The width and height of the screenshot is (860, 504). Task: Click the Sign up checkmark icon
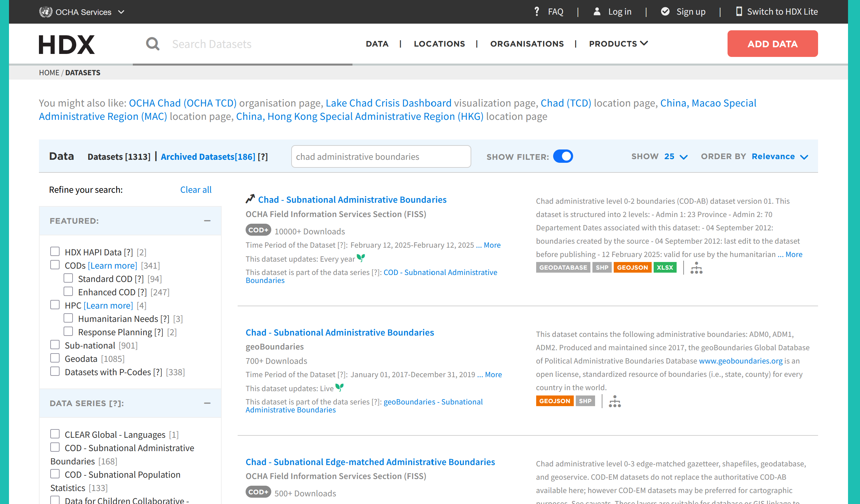[x=665, y=12]
